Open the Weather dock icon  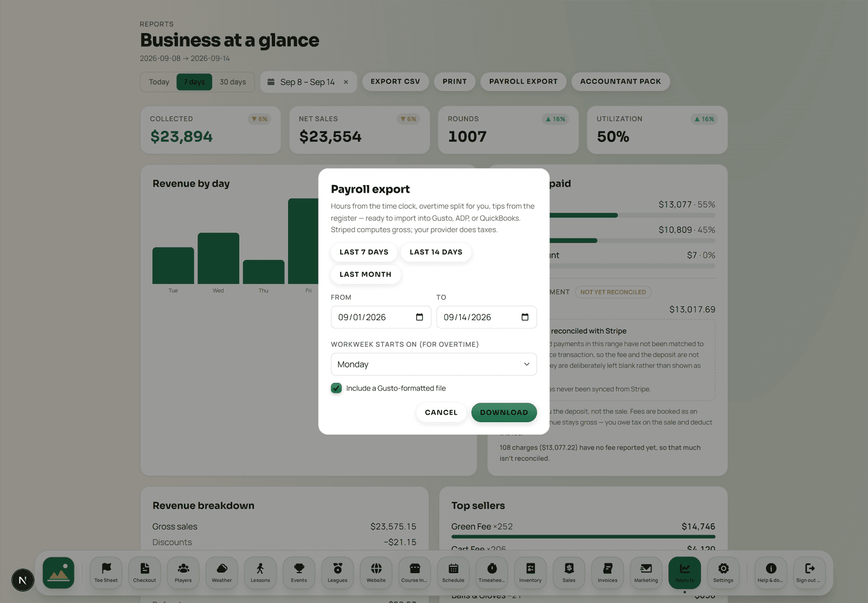point(222,573)
